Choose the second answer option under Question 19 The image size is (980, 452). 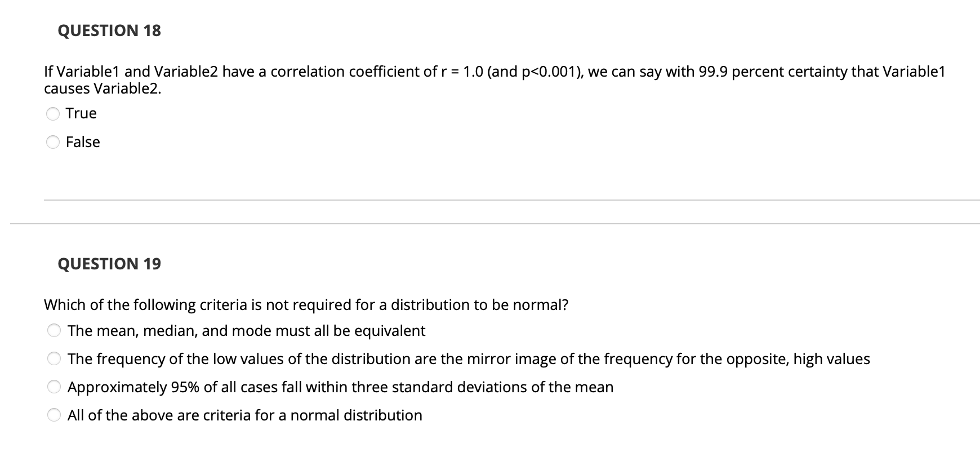[53, 359]
